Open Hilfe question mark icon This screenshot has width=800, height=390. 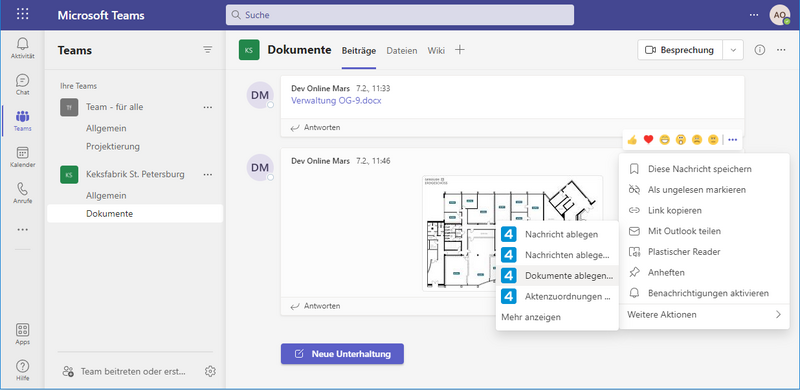[22, 370]
